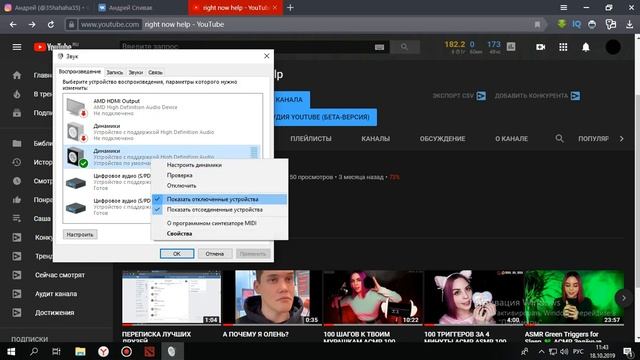Open 'ASMR Green Triggers' video thumbnail

tap(574, 298)
